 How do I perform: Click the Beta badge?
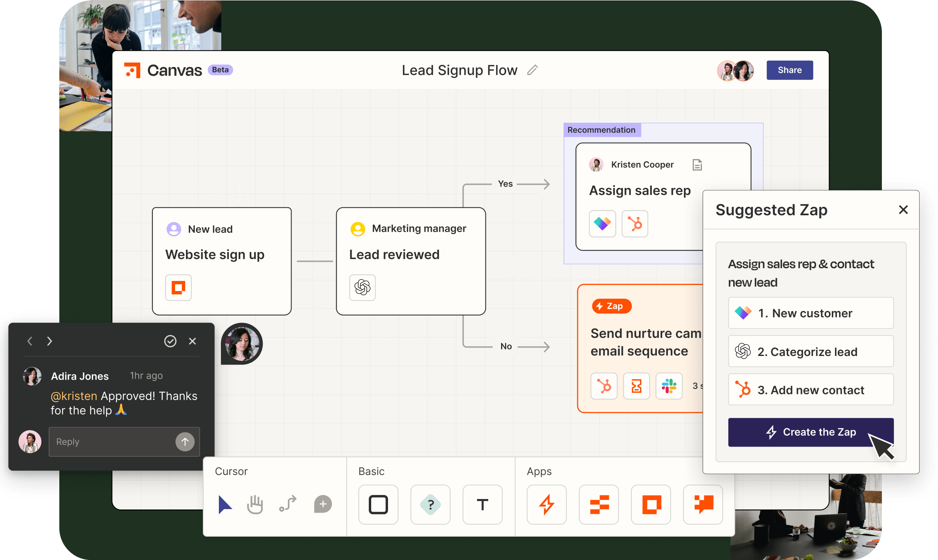pyautogui.click(x=220, y=70)
